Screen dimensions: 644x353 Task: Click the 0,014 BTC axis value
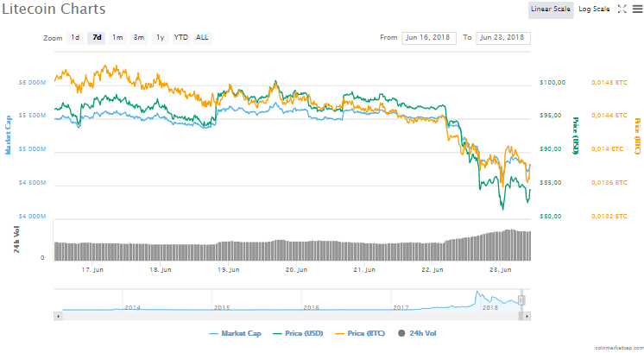click(608, 149)
